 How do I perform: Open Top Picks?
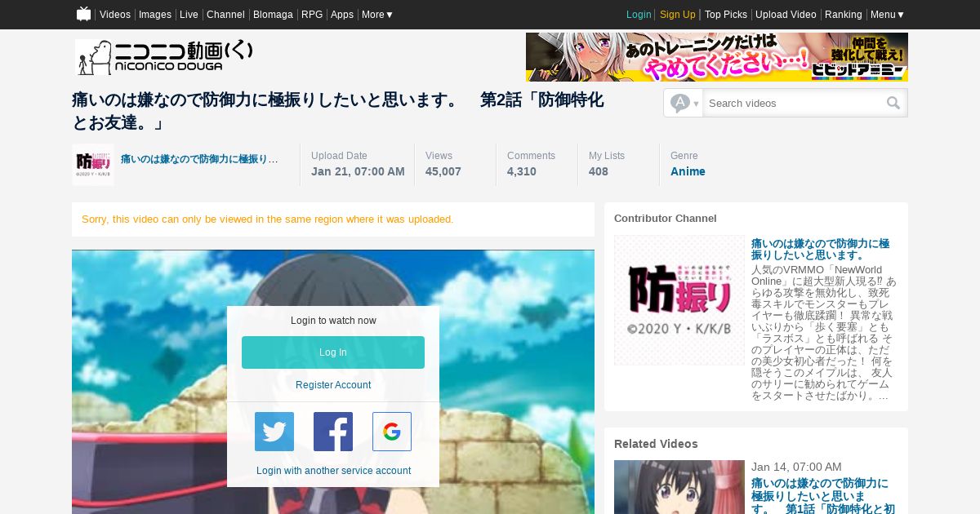point(726,15)
